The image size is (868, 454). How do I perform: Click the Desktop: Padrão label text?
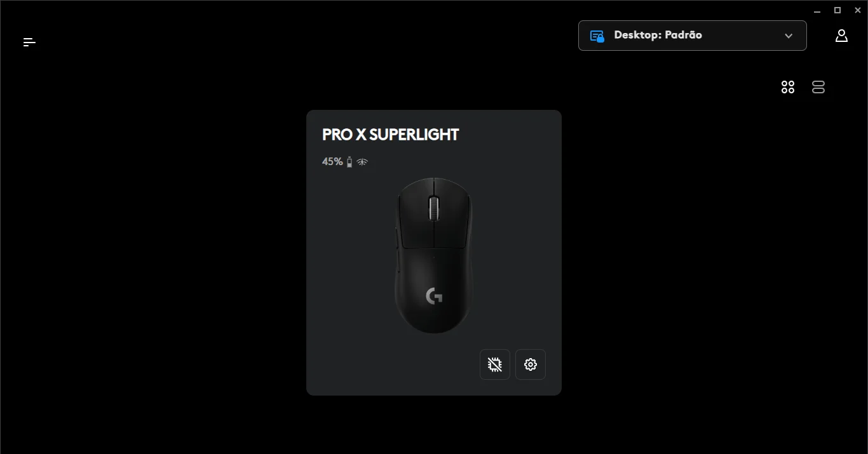click(658, 35)
